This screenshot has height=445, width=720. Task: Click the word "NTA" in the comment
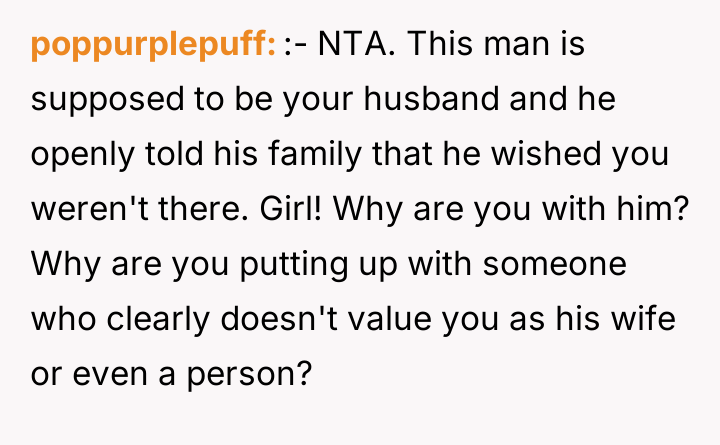(358, 45)
